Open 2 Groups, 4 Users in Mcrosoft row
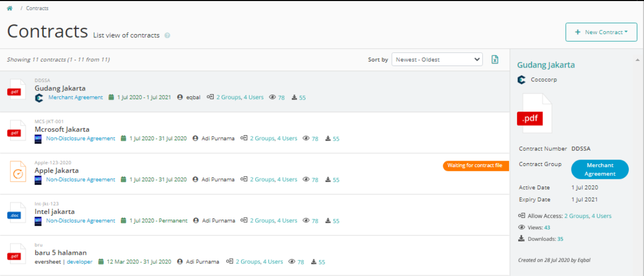 (x=274, y=139)
